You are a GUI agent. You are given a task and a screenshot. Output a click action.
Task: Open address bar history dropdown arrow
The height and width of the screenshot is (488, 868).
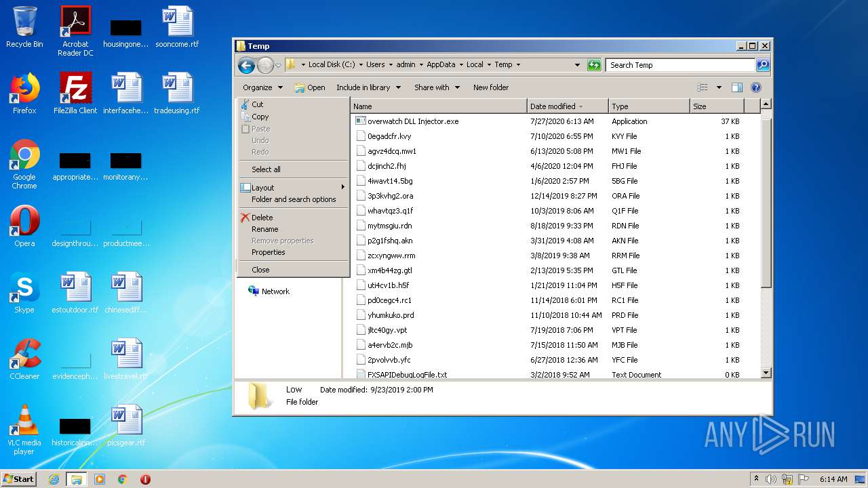pyautogui.click(x=577, y=65)
